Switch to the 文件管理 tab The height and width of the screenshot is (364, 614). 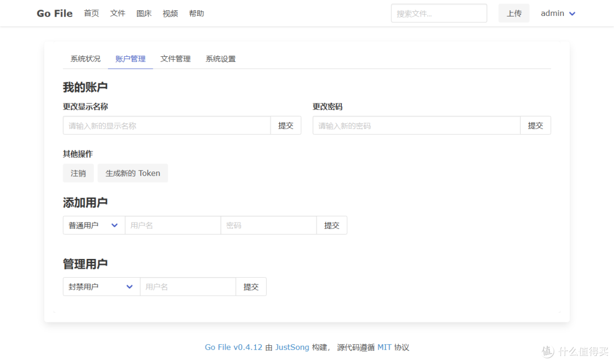tap(176, 58)
